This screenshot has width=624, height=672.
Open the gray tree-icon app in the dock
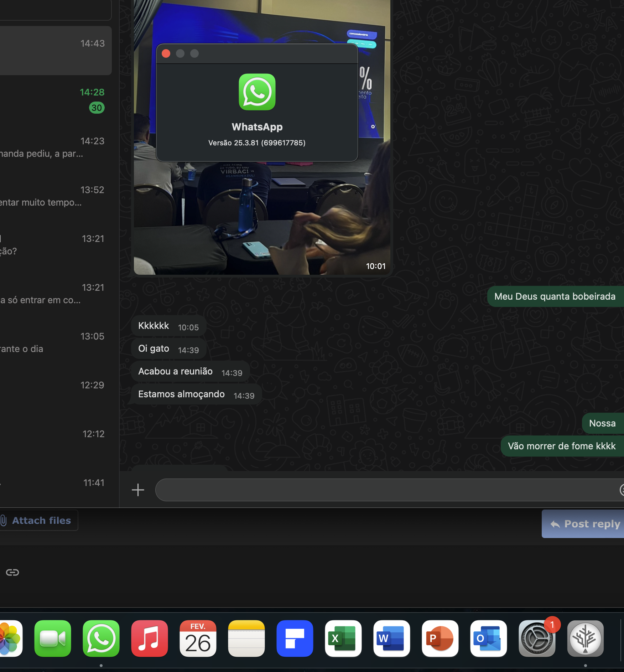586,638
